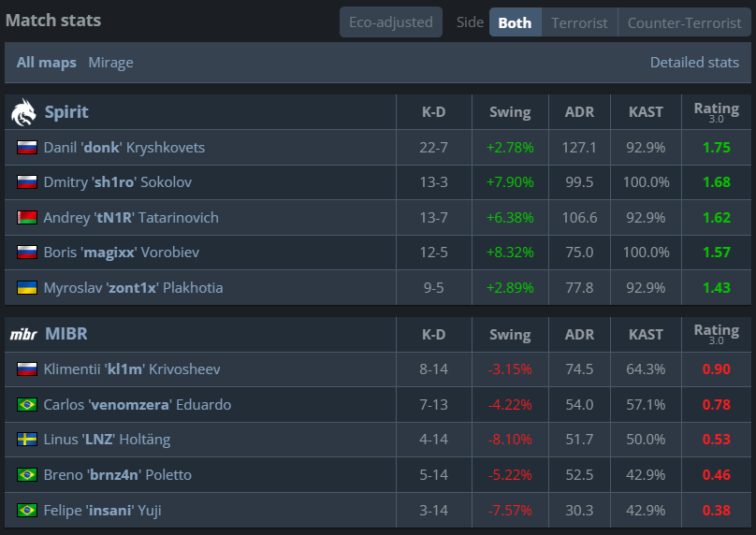Viewport: 756px width, 535px height.
Task: Open the Mirage map tab
Action: coord(111,63)
